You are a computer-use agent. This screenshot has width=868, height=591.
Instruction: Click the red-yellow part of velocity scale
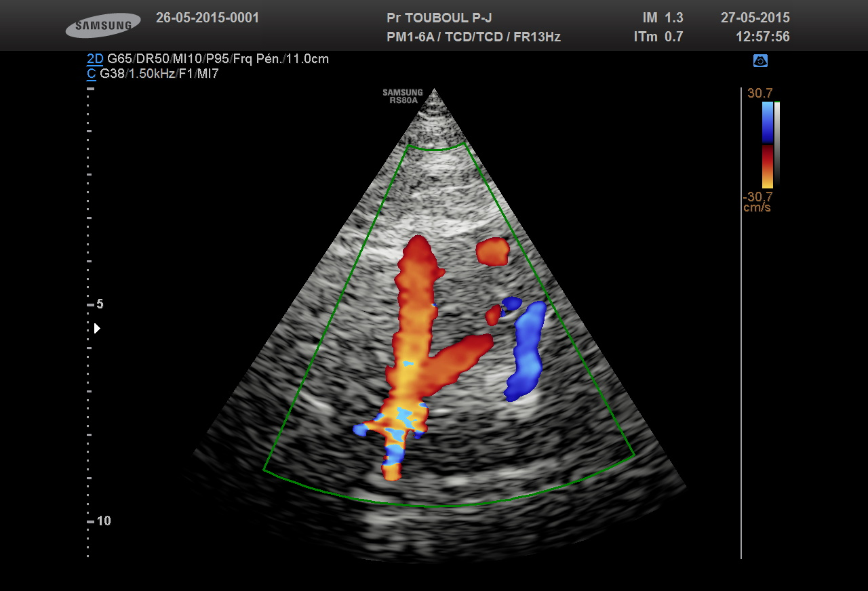(x=767, y=166)
